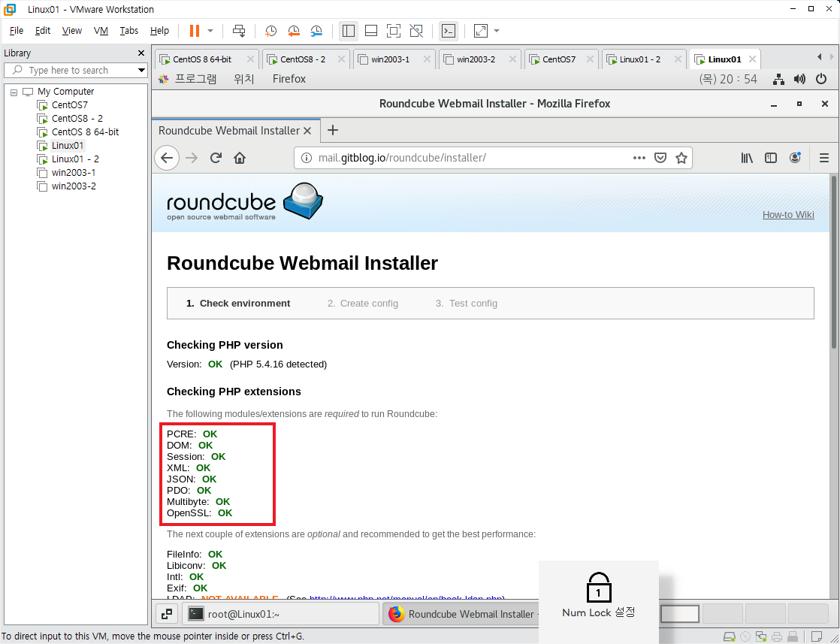Open the VMware Help menu
Image resolution: width=840 pixels, height=644 pixels.
pos(159,31)
